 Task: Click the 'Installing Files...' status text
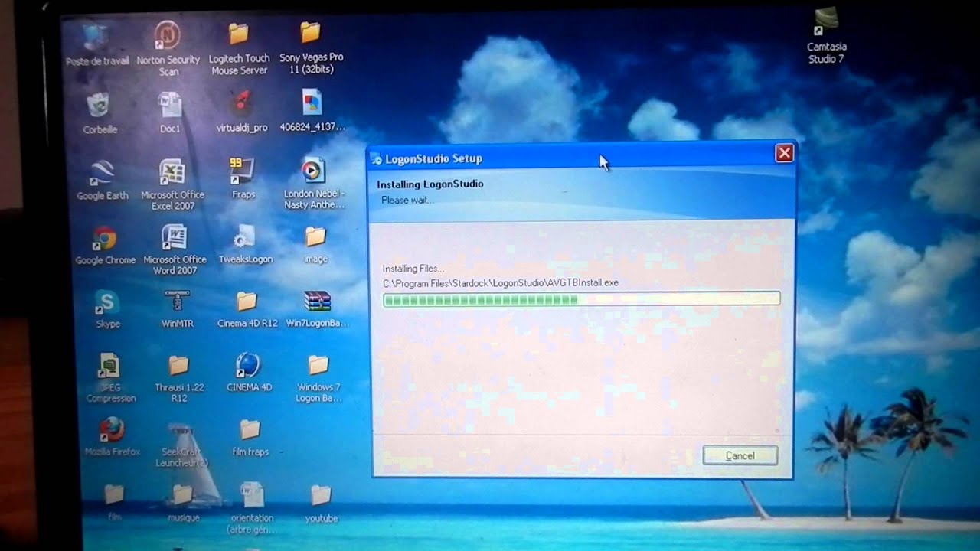pos(413,269)
